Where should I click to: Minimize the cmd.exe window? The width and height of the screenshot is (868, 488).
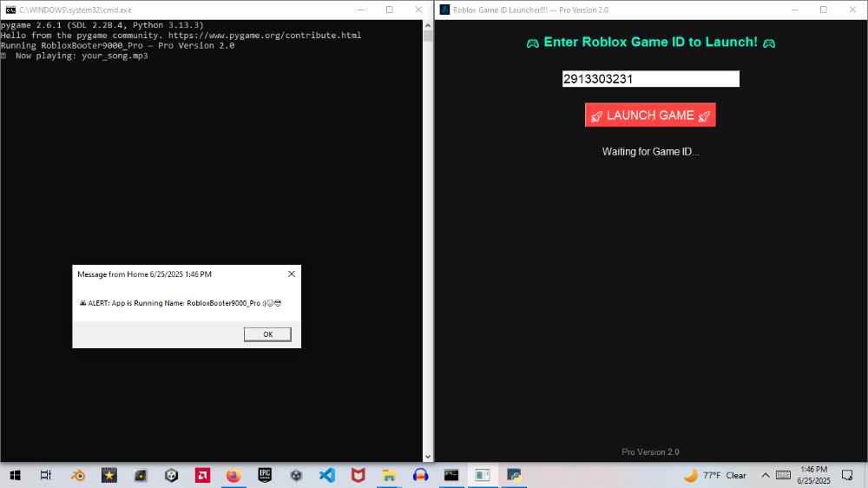pyautogui.click(x=361, y=10)
